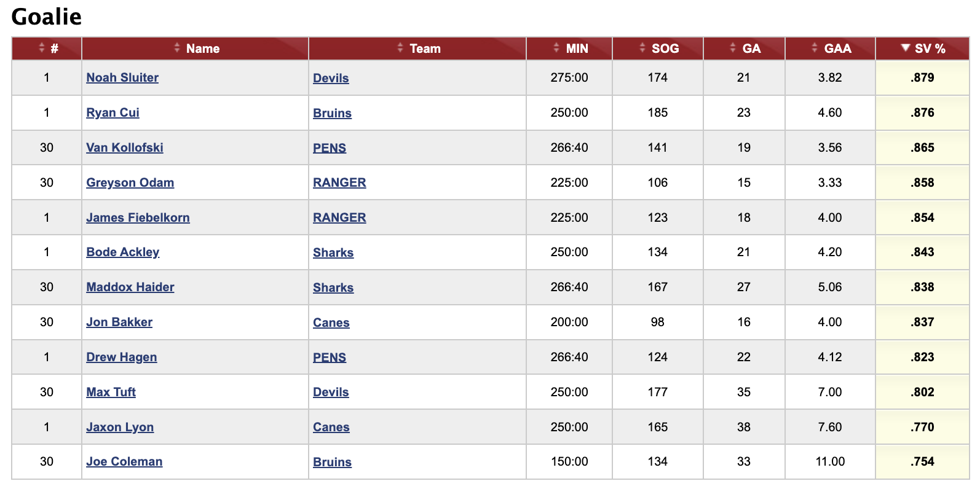Screen dimensions: 980x489
Task: Open Drew Hagen's player page
Action: [122, 357]
